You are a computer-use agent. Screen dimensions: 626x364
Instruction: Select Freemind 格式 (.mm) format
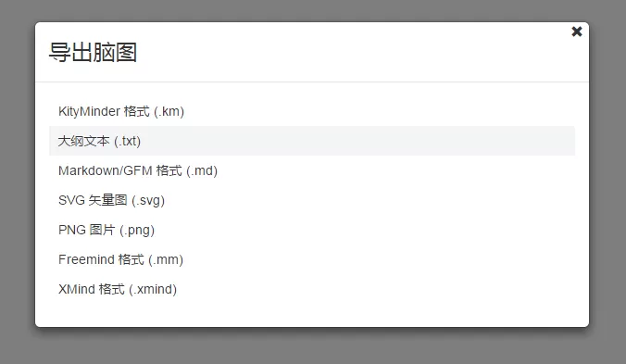tap(312, 259)
